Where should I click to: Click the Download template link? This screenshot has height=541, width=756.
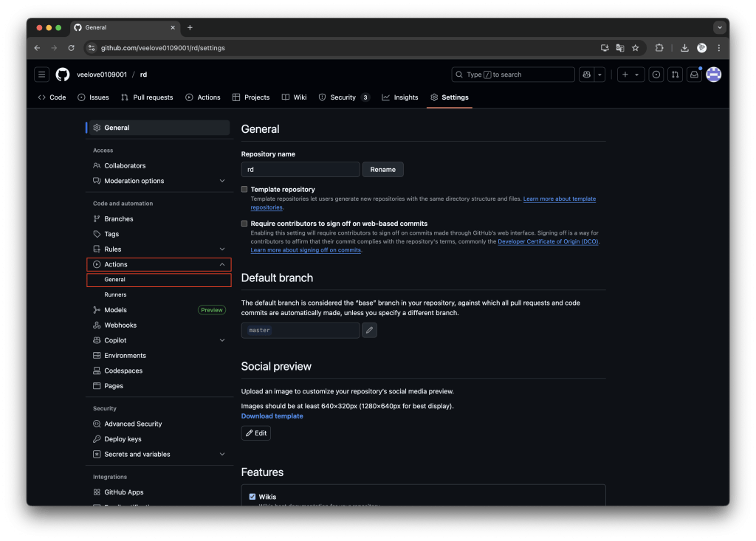(272, 416)
